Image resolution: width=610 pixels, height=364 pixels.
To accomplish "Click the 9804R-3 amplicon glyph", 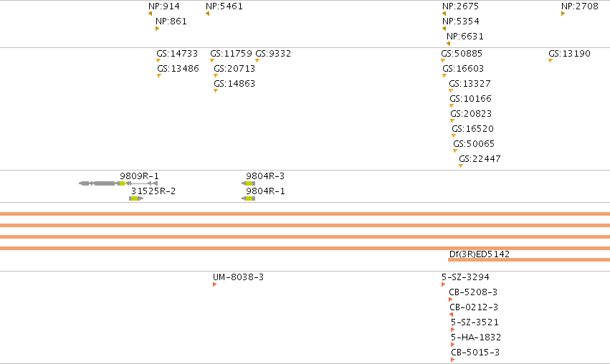I will (x=249, y=183).
